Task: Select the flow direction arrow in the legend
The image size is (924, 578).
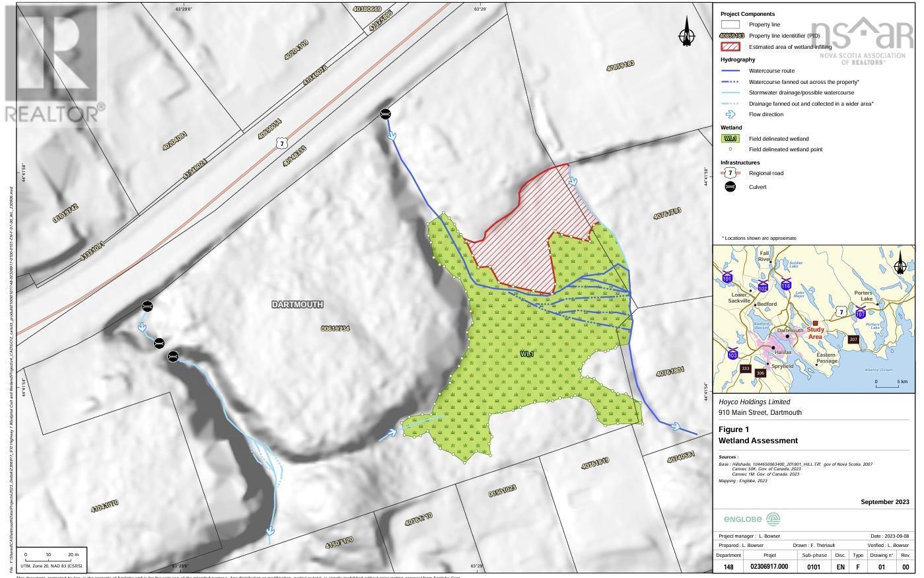Action: click(729, 114)
